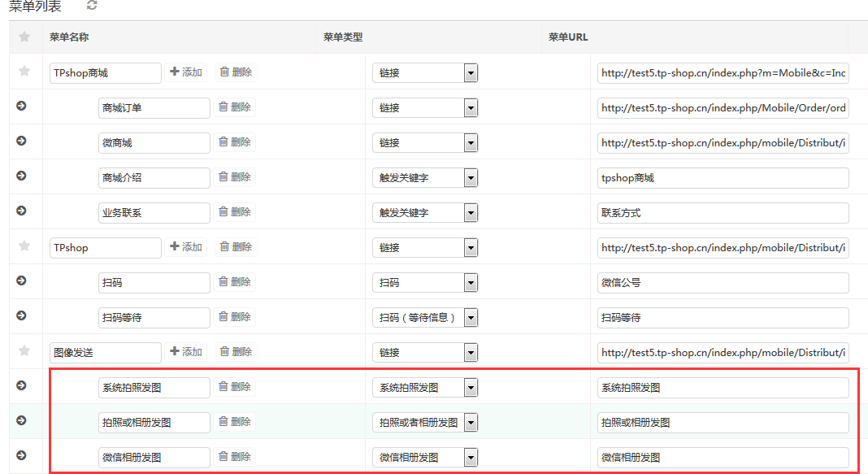Click the 扫码 menu name field
The width and height of the screenshot is (868, 474).
[x=154, y=283]
